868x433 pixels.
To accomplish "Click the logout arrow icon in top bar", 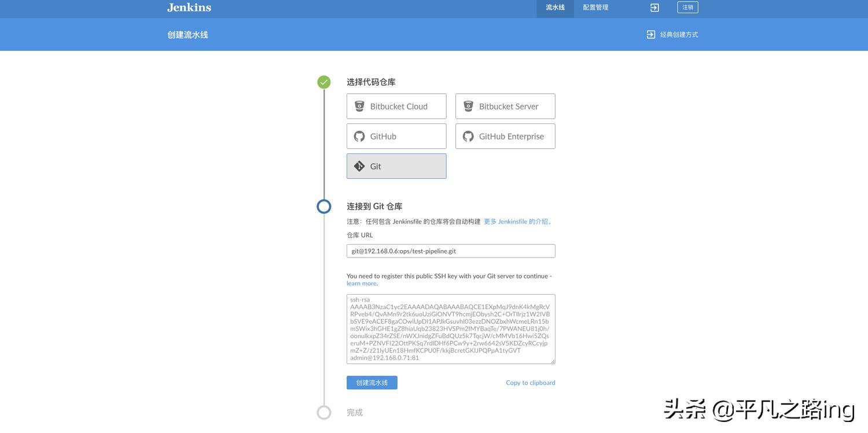I will click(x=653, y=8).
